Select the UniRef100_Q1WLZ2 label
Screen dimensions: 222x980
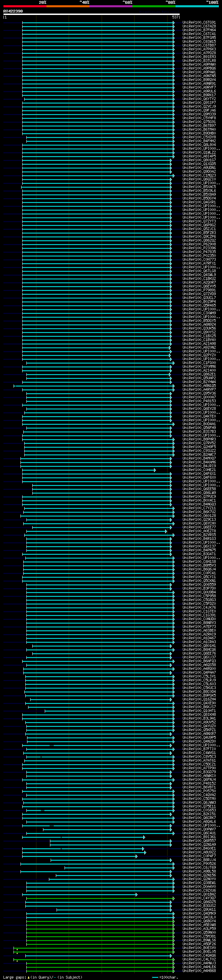[199, 153]
